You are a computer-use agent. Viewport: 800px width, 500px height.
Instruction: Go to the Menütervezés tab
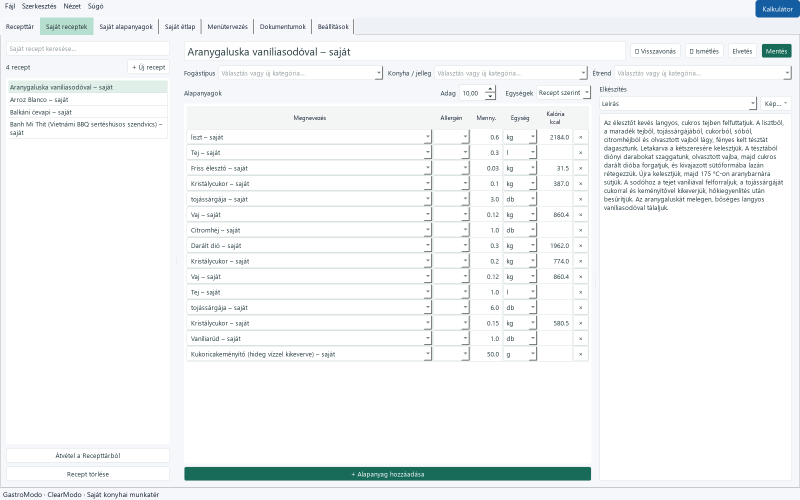point(228,27)
